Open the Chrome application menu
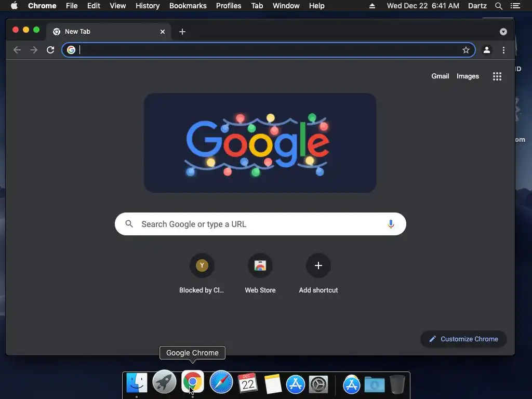This screenshot has width=532, height=399. click(x=42, y=6)
